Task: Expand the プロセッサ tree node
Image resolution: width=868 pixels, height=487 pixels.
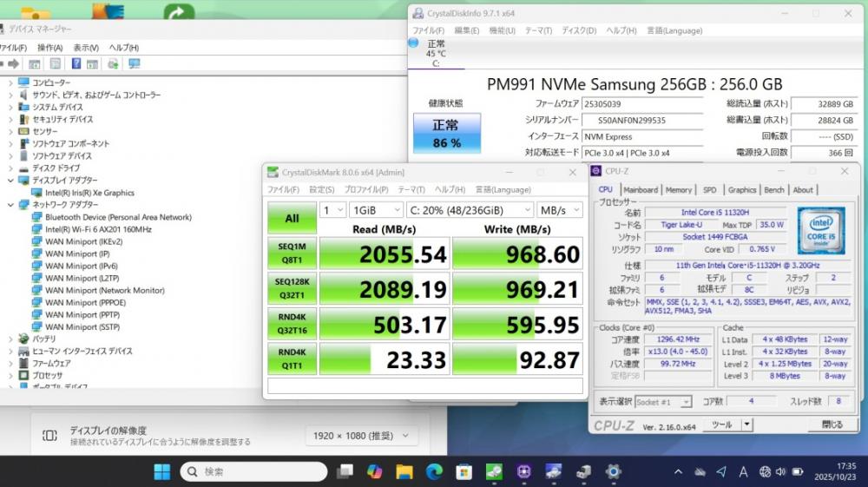Action: click(x=10, y=375)
